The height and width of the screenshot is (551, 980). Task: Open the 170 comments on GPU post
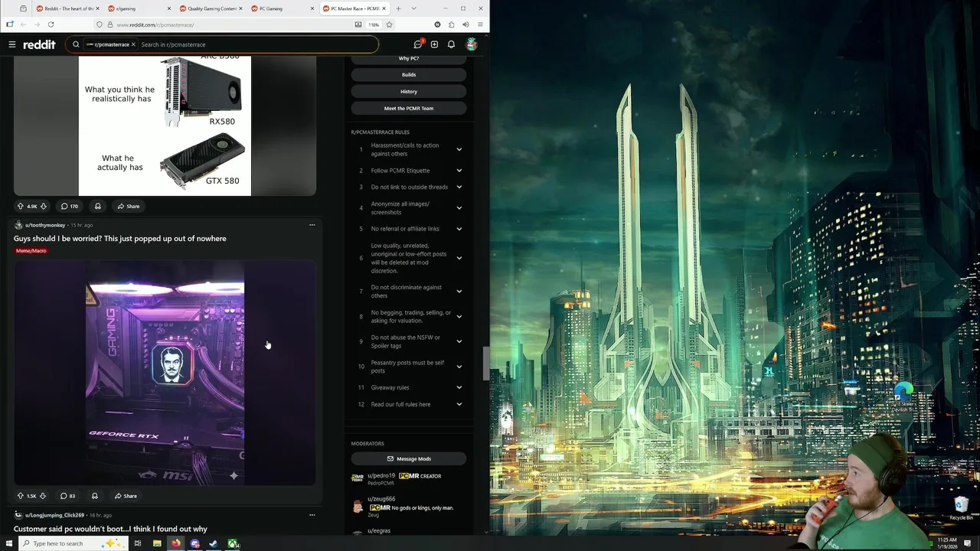point(70,206)
